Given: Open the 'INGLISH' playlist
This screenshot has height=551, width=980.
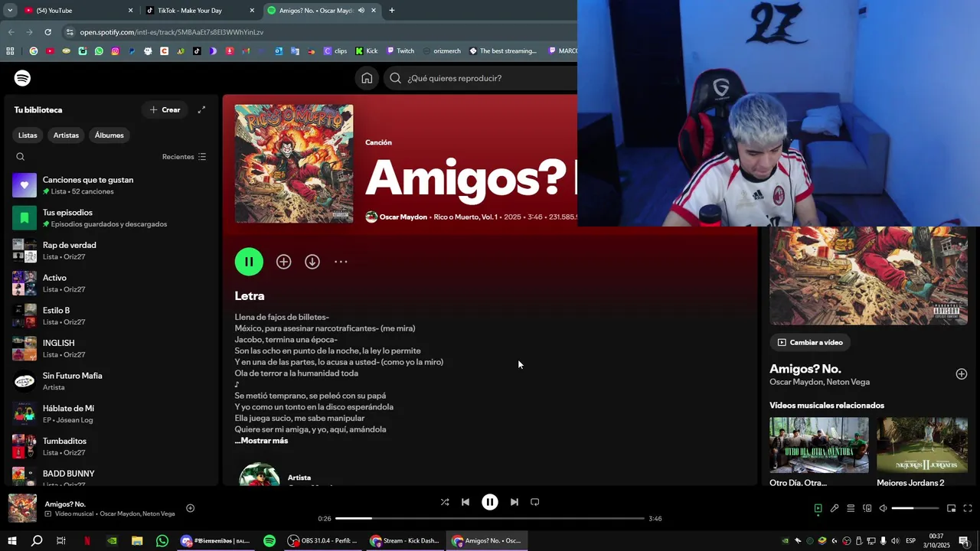Looking at the screenshot, I should 112,348.
